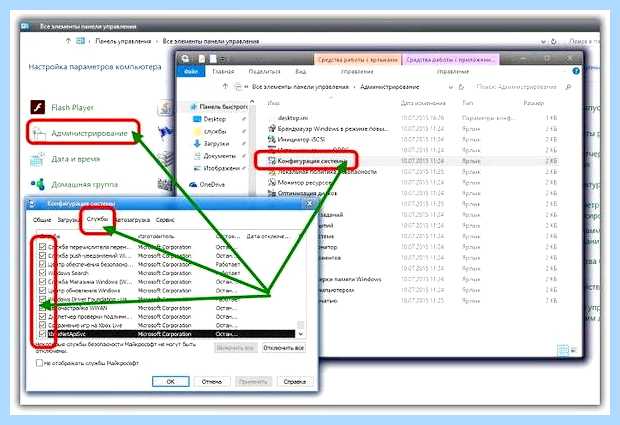Select the Брандмауэр Windows shortcut icon
Image resolution: width=620 pixels, height=425 pixels.
coord(272,128)
